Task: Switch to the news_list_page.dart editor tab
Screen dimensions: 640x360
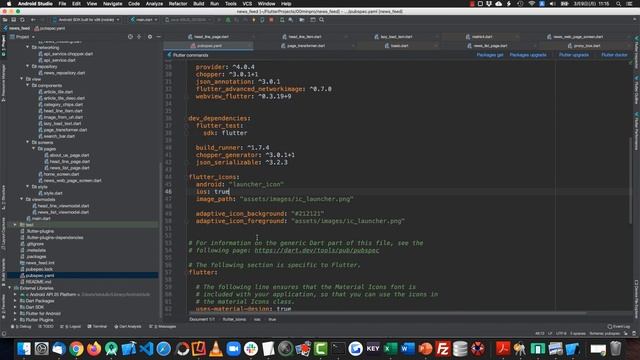Action: click(490, 46)
